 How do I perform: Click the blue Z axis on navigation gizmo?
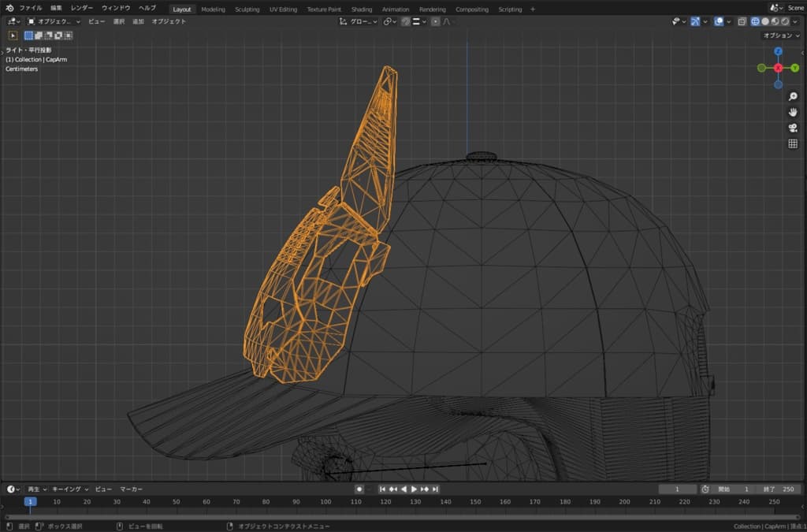tap(778, 51)
